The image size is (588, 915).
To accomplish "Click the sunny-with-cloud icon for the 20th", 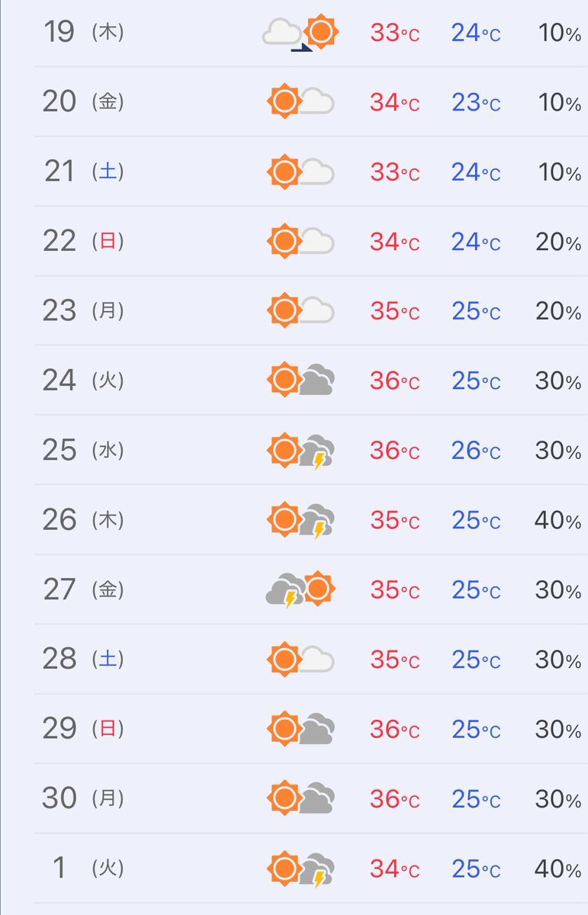I will click(x=300, y=101).
